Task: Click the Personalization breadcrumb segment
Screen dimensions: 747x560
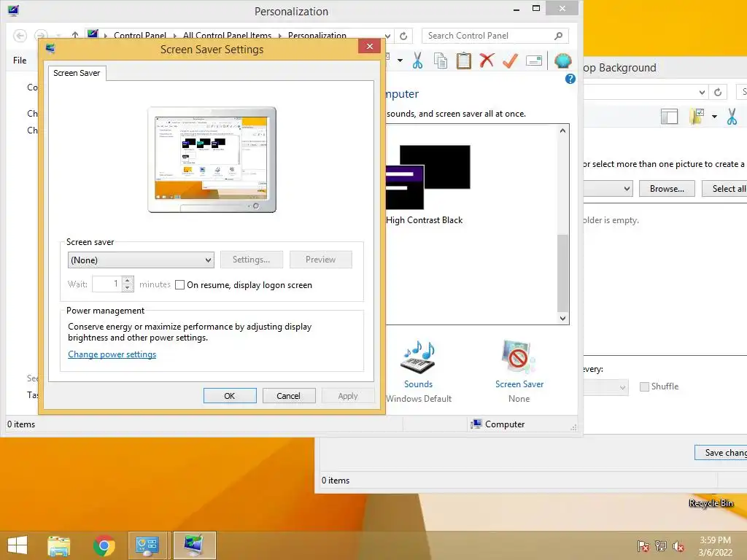Action: point(317,35)
